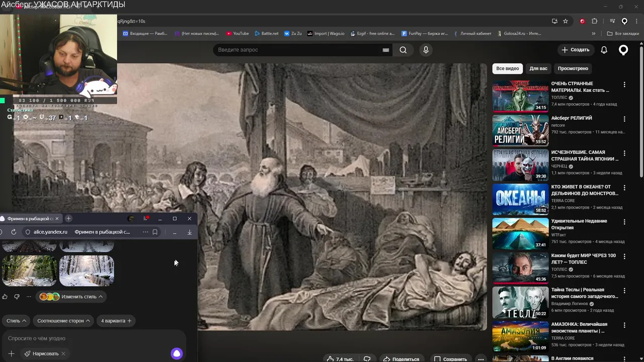The width and height of the screenshot is (644, 362).
Task: Open the Chrome three-dot menu
Action: pyautogui.click(x=637, y=21)
